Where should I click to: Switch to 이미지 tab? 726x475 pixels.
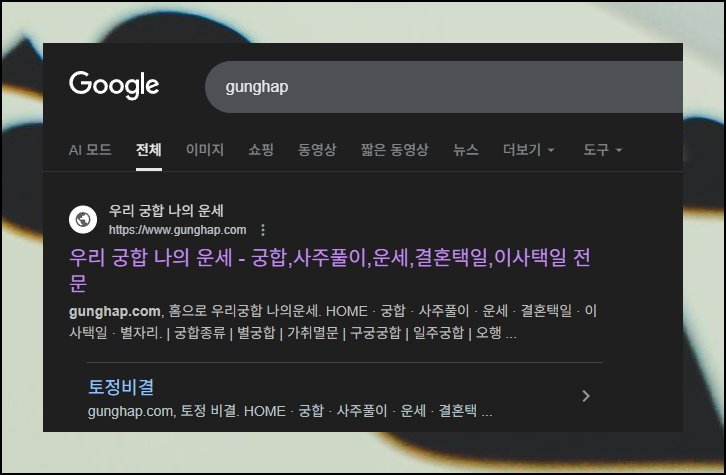tap(205, 150)
